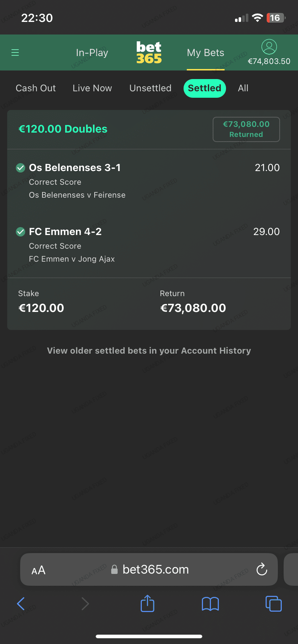This screenshot has height=644, width=298.
Task: Tap the Safari reload icon
Action: pyautogui.click(x=262, y=569)
